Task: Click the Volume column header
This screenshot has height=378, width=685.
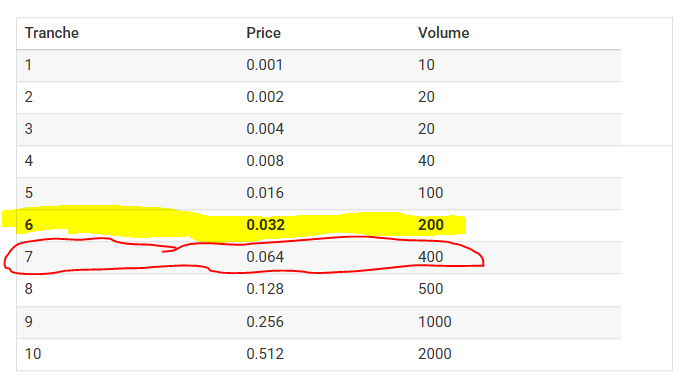Action: click(443, 33)
